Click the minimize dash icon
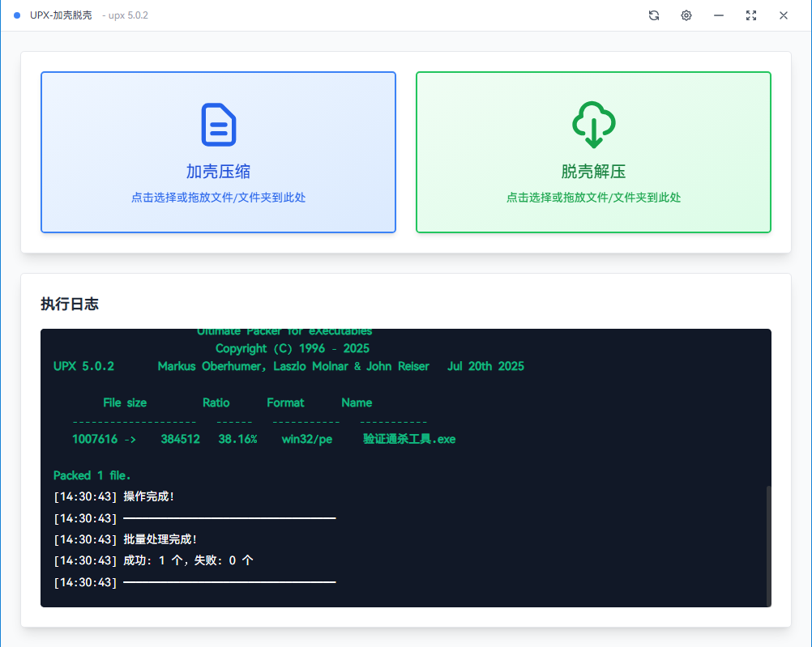The image size is (812, 647). (x=719, y=15)
